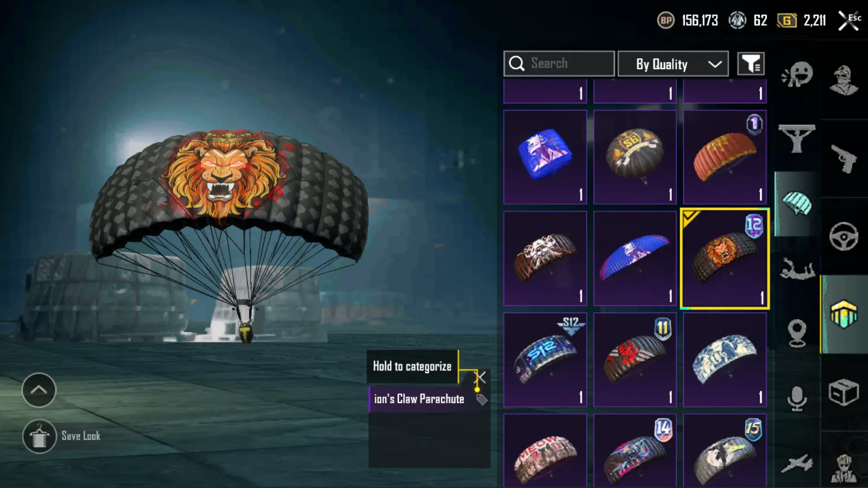Expand the By Quality sort dropdown
The image size is (868, 488).
coord(673,64)
